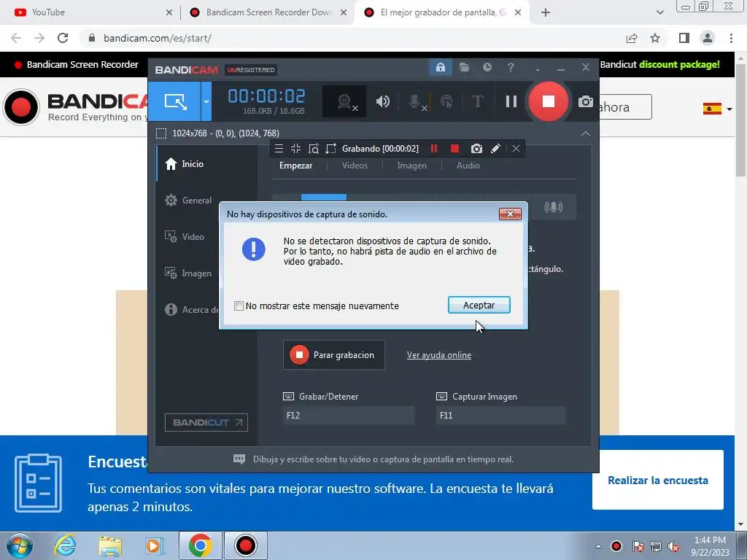747x560 pixels.
Task: Click the Parar grabacion button
Action: [334, 355]
